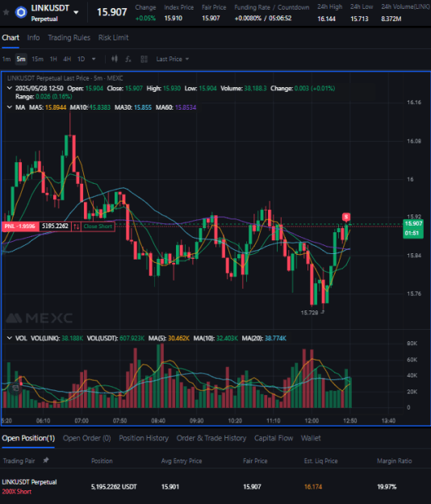Open the Capital Flow tab

(274, 438)
